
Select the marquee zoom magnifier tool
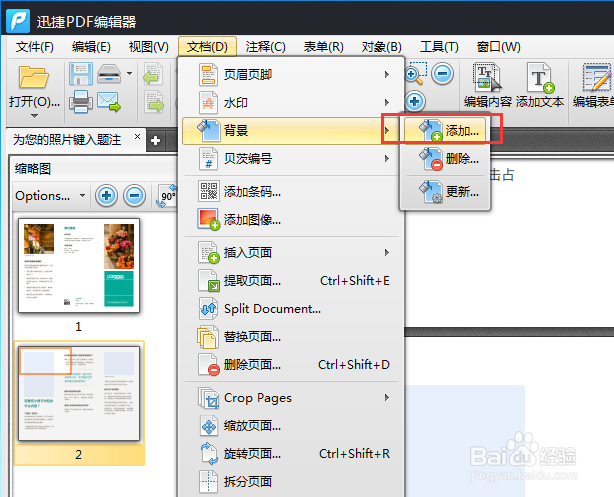(x=415, y=73)
